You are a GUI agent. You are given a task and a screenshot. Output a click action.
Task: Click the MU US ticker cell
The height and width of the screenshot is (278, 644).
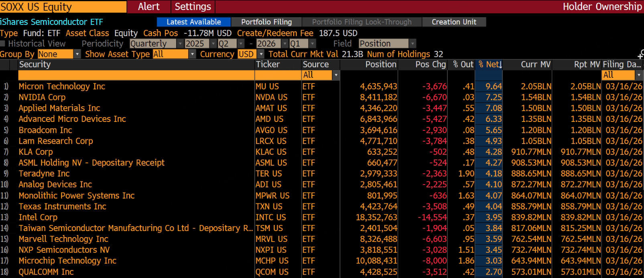coord(267,86)
